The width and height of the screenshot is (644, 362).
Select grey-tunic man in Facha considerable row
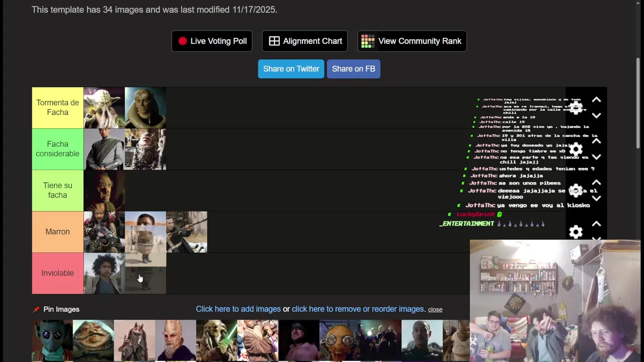tap(104, 149)
